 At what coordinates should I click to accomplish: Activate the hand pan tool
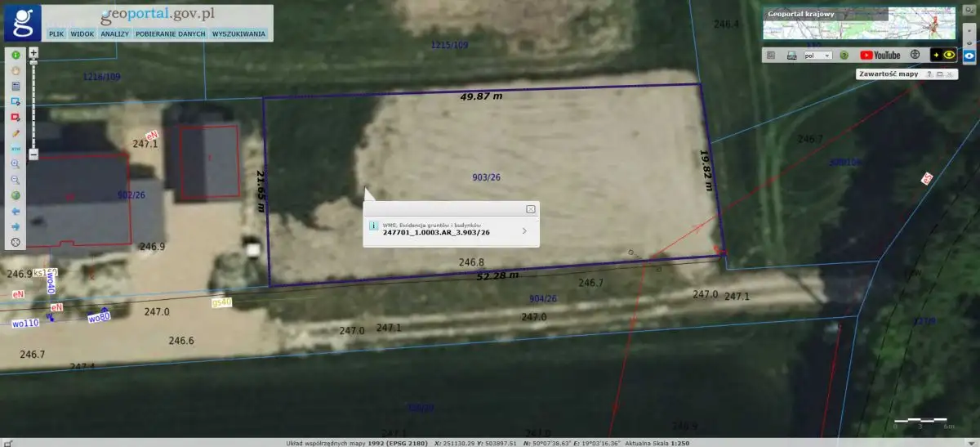16,70
